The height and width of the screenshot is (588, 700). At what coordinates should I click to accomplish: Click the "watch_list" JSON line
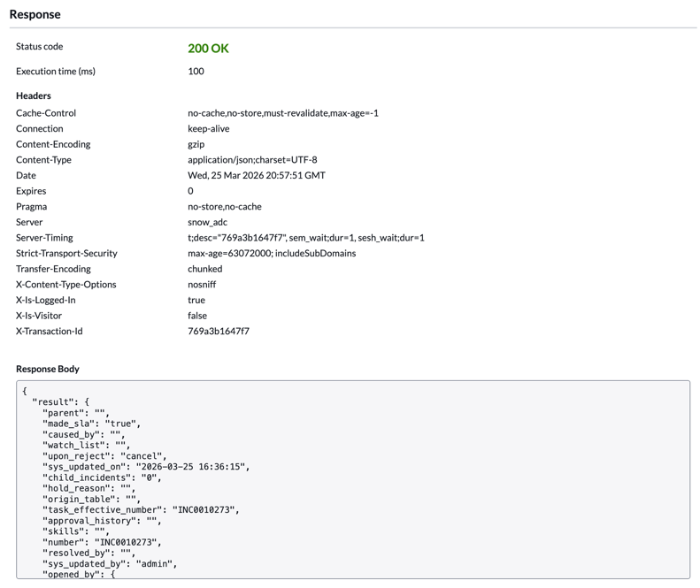[x=86, y=446]
